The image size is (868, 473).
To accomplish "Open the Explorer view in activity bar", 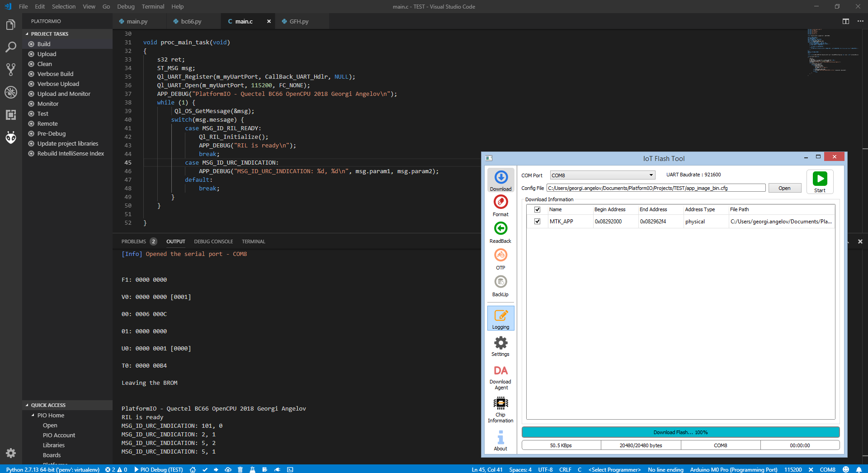I will click(x=11, y=25).
